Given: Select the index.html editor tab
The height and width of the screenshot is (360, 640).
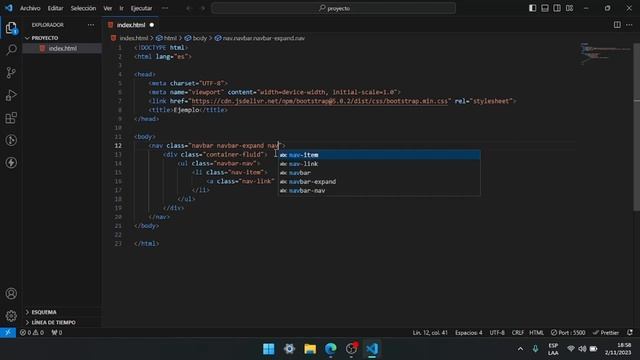Looking at the screenshot, I should pyautogui.click(x=131, y=25).
